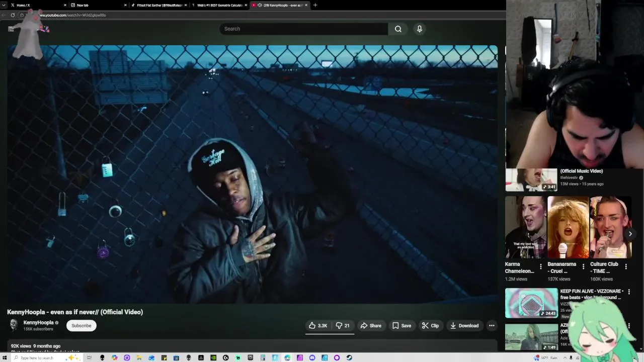Open KennyHoopla channel avatar
Viewport: 644px width, 362px height.
click(14, 325)
